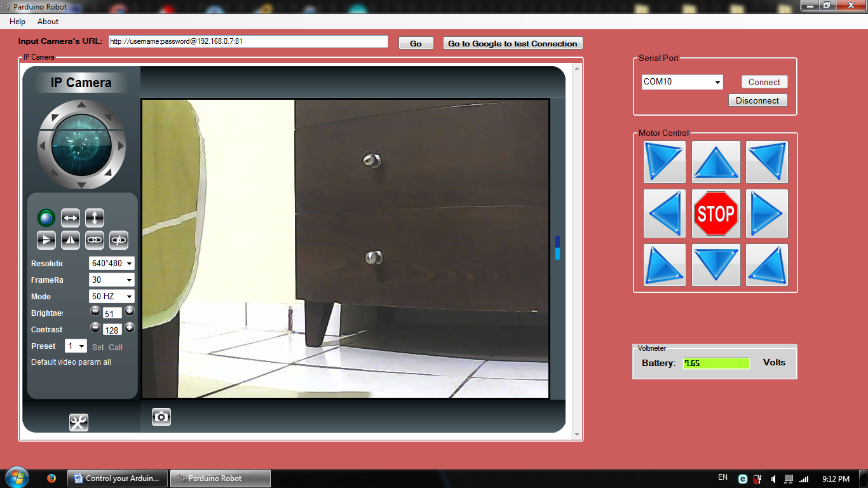The image size is (868, 488).
Task: Open the Resolution dropdown showing 640*480
Action: [x=111, y=263]
